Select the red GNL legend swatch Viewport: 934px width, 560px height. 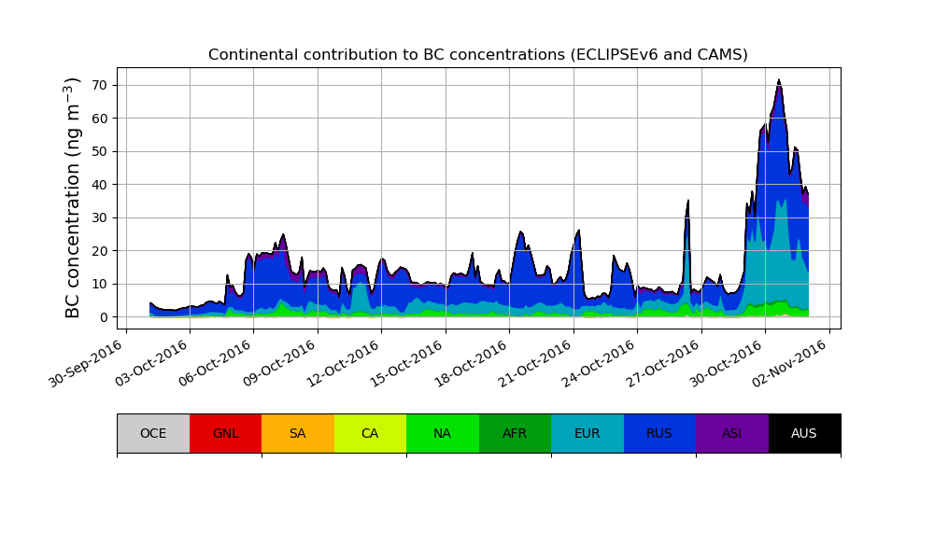click(x=225, y=433)
